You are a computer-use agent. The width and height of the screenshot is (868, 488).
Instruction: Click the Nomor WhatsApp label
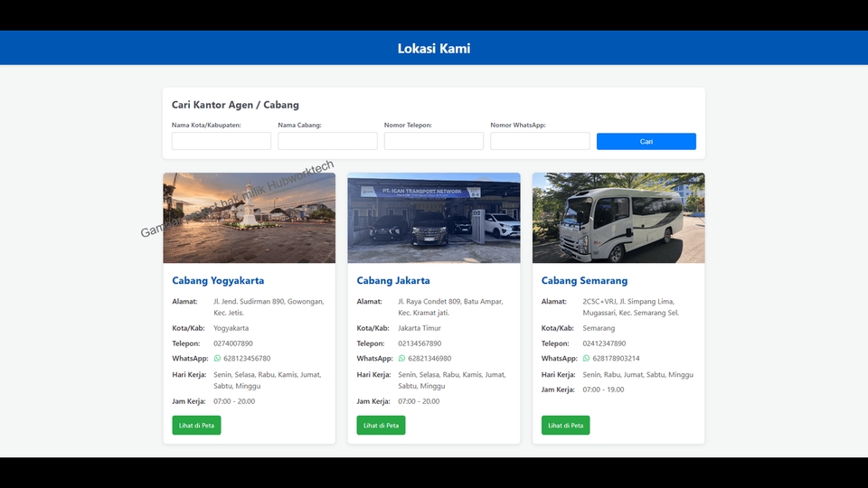coord(517,125)
